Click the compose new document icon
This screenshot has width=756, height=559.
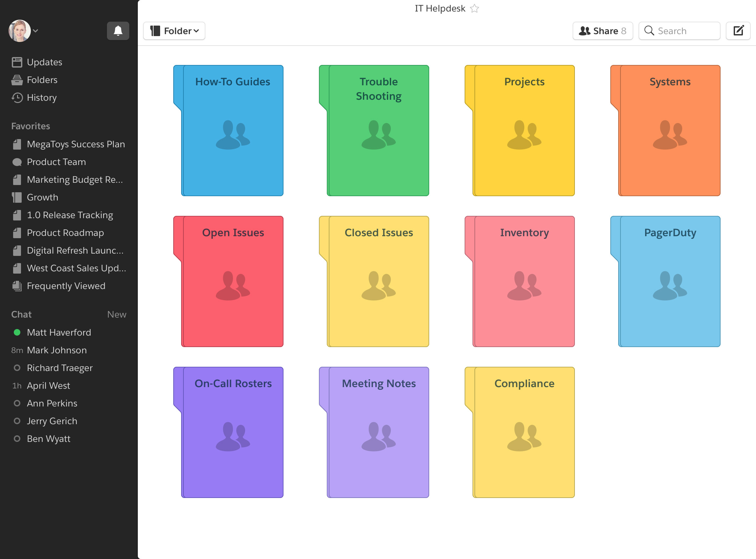coord(738,31)
